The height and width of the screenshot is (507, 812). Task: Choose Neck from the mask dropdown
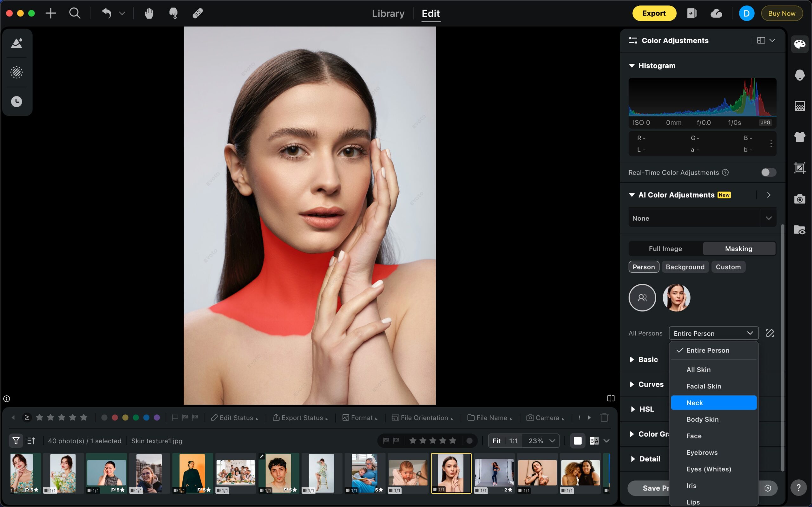point(713,403)
